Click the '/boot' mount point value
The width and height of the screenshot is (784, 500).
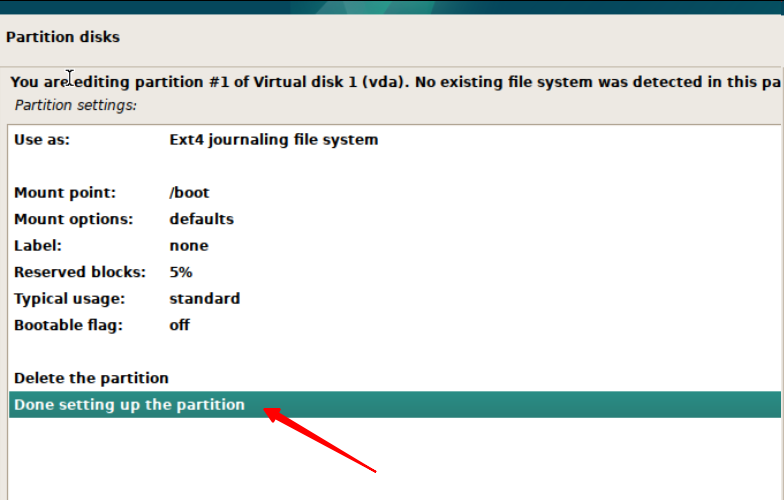pos(190,192)
